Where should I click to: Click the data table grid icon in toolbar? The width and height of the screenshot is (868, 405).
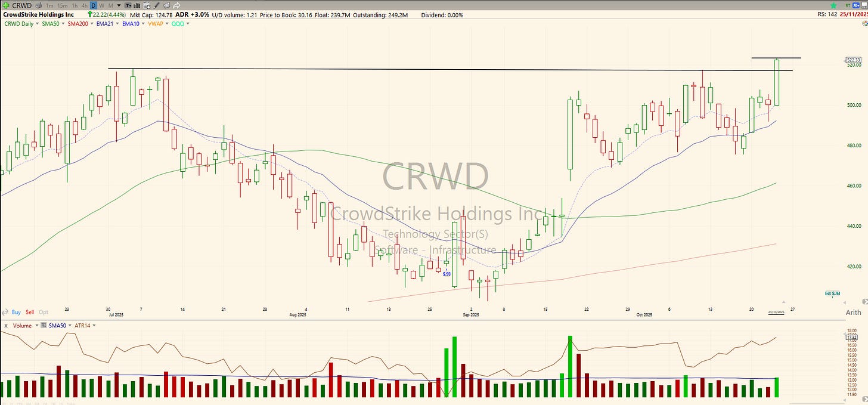click(x=147, y=6)
